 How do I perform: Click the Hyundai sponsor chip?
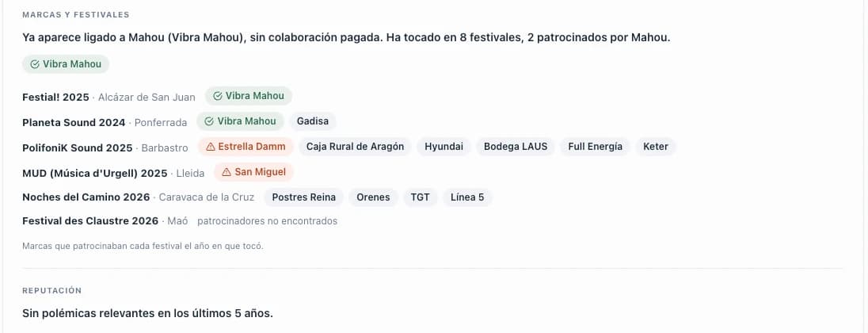pos(444,147)
